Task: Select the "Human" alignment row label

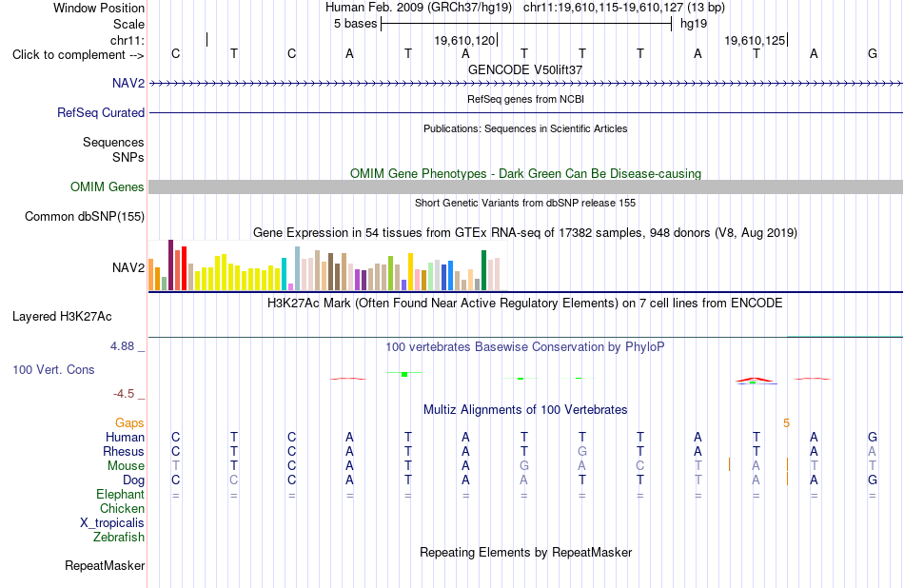Action: point(125,438)
